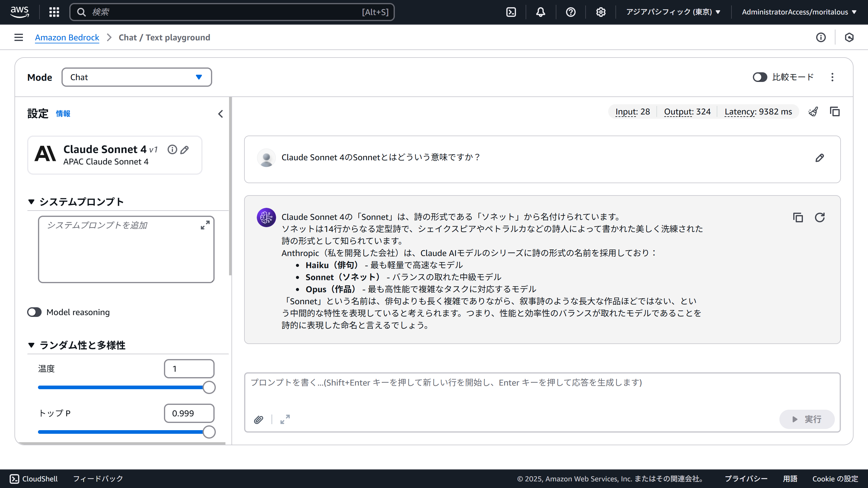The height and width of the screenshot is (488, 868).
Task: Click the Input: 28 token count
Action: click(633, 111)
